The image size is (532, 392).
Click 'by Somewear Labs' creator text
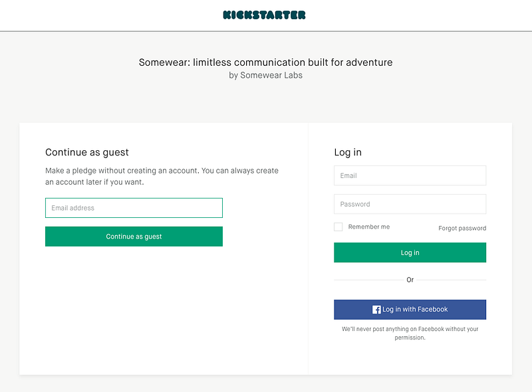[x=265, y=75]
